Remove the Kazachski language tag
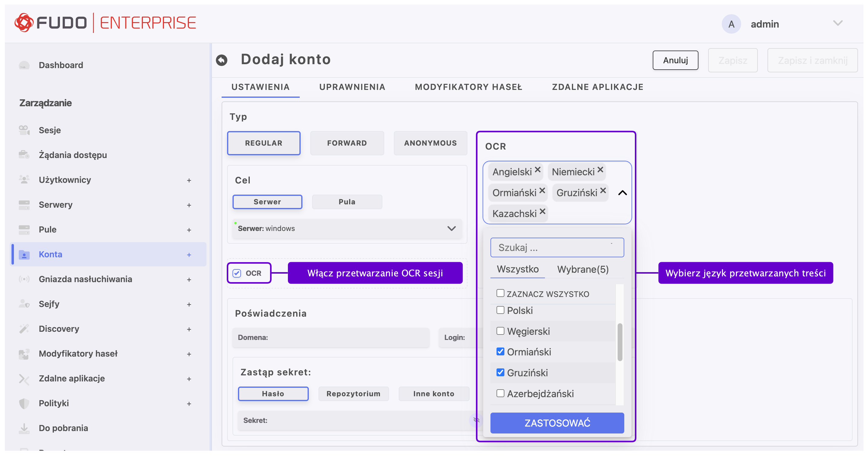868x458 pixels. coord(543,211)
